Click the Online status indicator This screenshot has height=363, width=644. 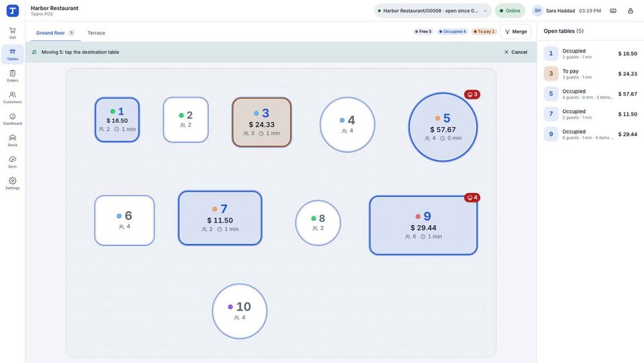(510, 11)
